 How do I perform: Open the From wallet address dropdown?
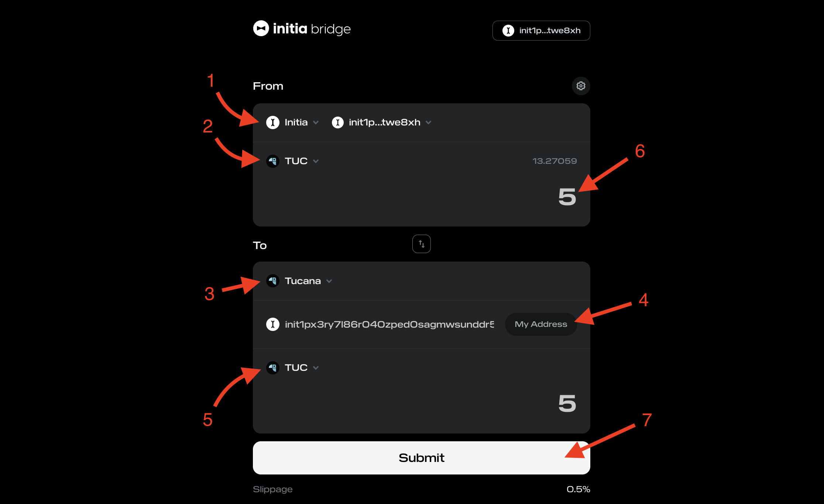pos(381,122)
